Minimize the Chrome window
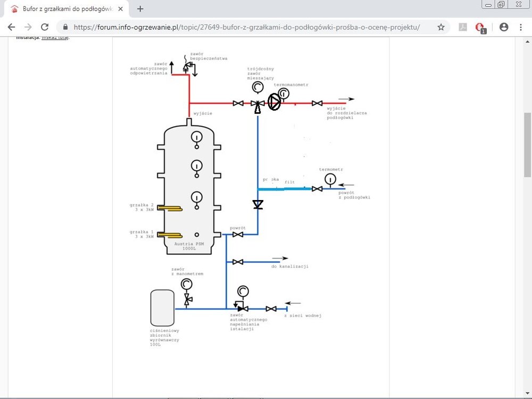The height and width of the screenshot is (399, 532). pyautogui.click(x=488, y=4)
